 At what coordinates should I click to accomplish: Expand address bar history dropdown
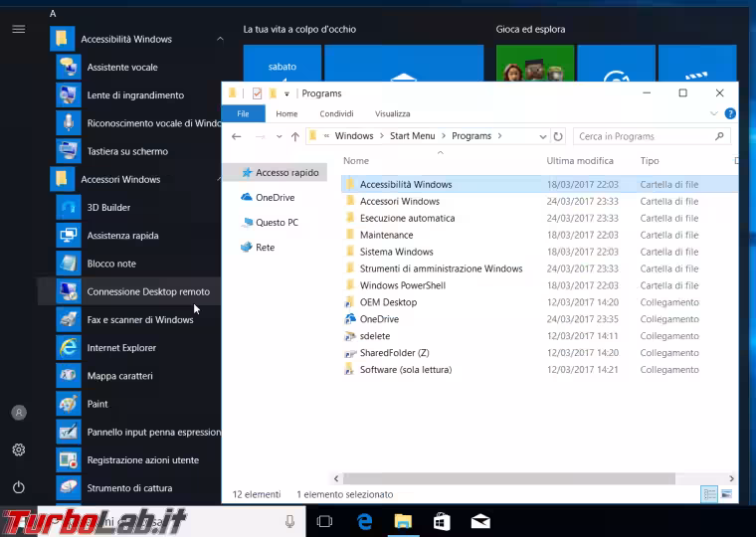click(x=542, y=137)
